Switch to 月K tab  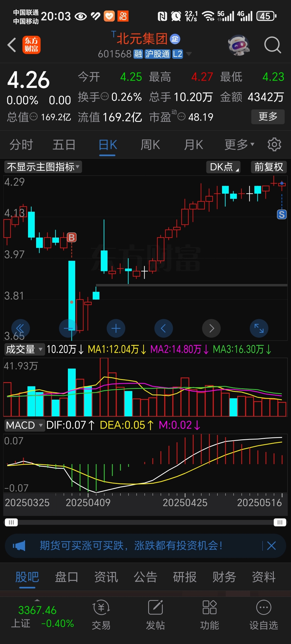[193, 145]
